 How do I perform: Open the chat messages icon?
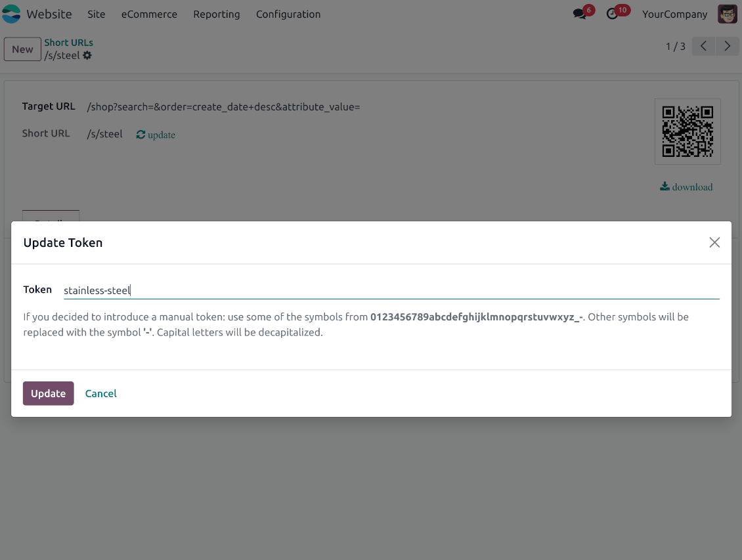pos(579,14)
